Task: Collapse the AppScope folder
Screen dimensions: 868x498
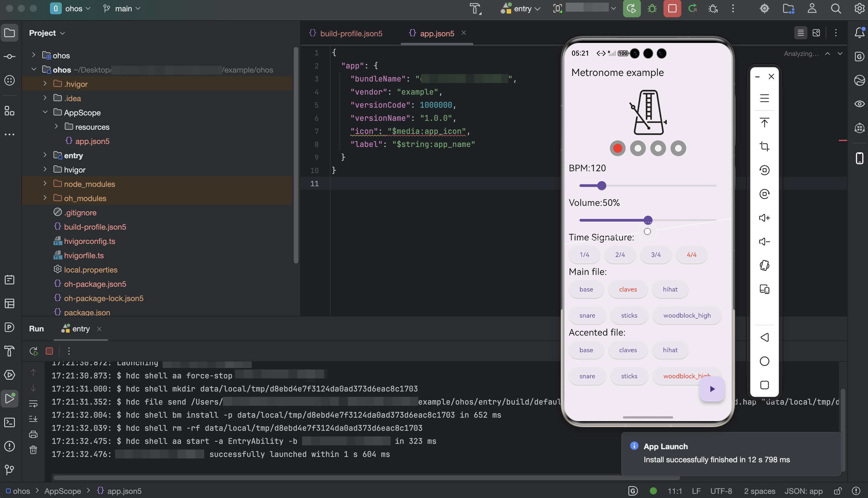Action: (45, 112)
